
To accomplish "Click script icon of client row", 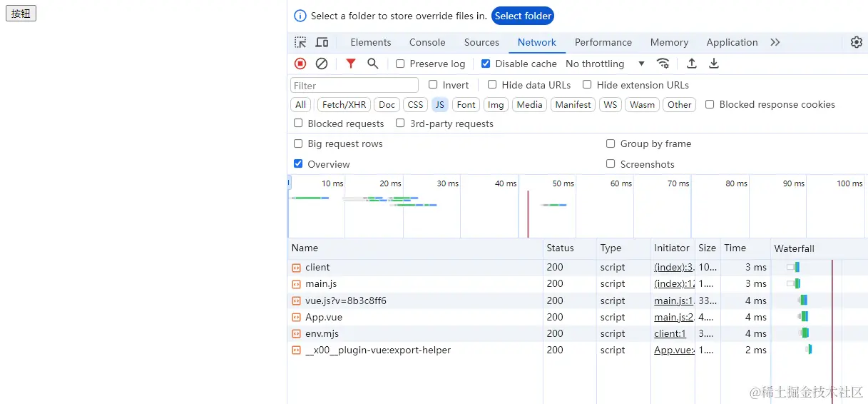I will click(x=296, y=268).
